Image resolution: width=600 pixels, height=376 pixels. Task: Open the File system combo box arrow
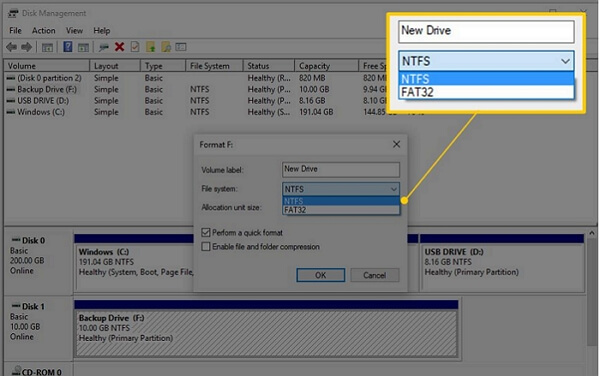click(393, 189)
